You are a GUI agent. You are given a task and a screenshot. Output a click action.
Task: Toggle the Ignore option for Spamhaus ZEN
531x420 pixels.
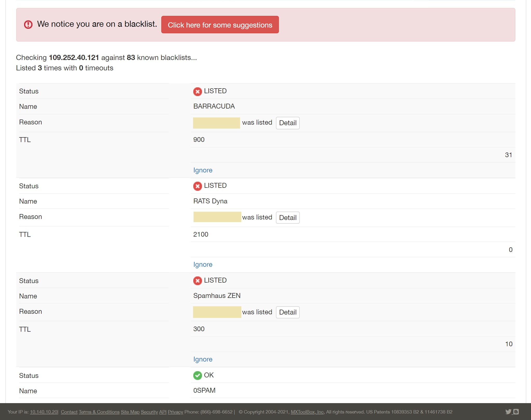203,359
